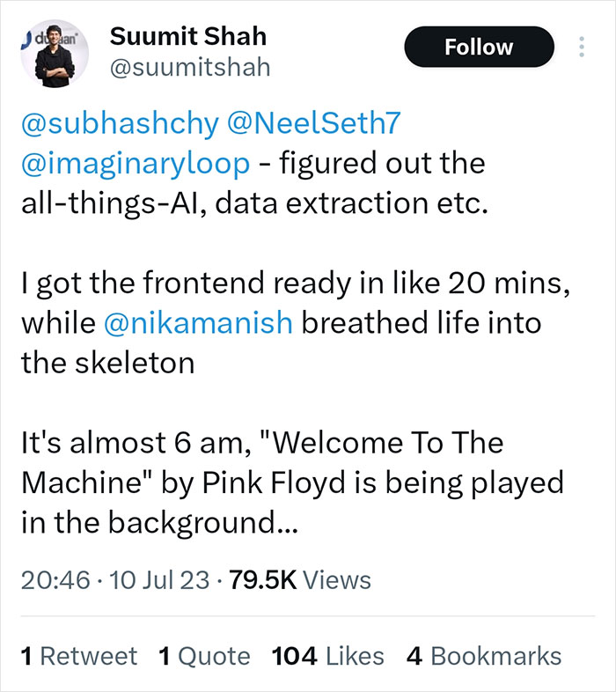
Task: Click the @suumitshah handle
Action: [189, 67]
